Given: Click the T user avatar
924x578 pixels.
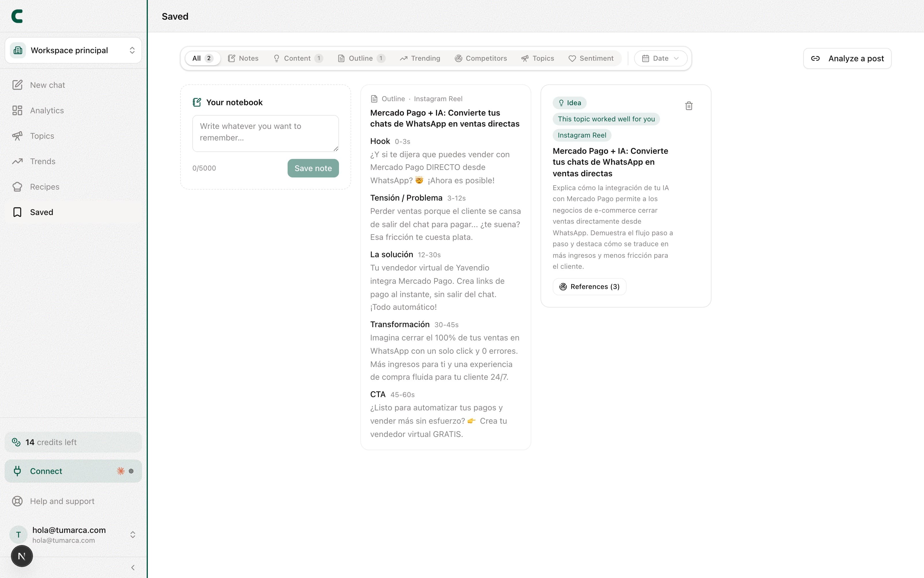Looking at the screenshot, I should click(18, 535).
